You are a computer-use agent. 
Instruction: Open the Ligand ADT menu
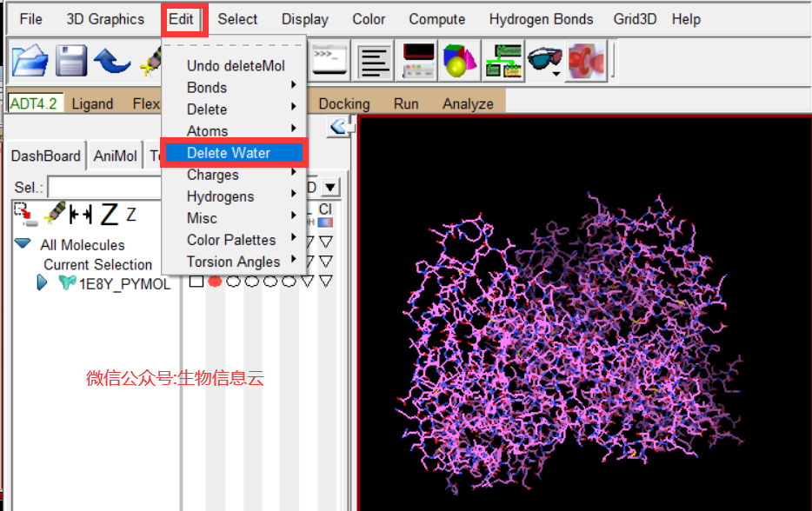coord(92,103)
